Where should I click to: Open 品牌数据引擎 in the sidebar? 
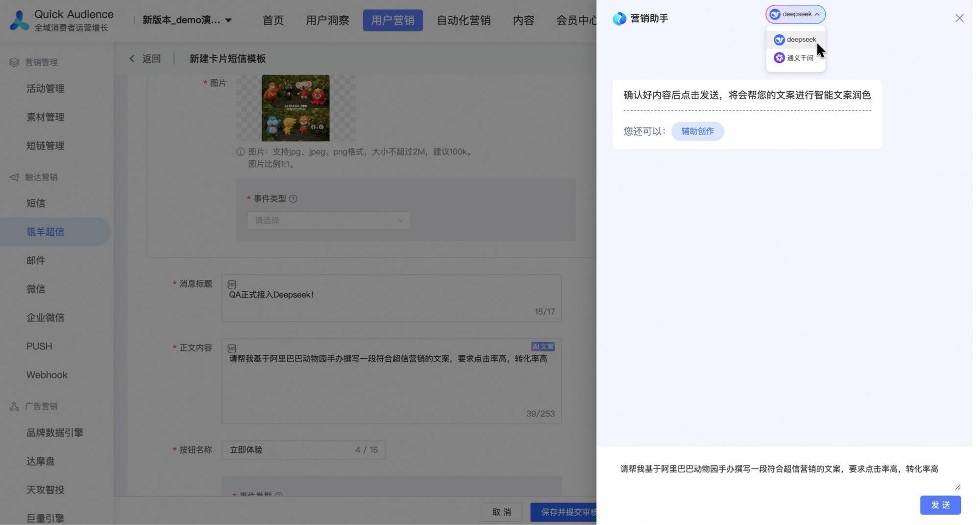(54, 432)
